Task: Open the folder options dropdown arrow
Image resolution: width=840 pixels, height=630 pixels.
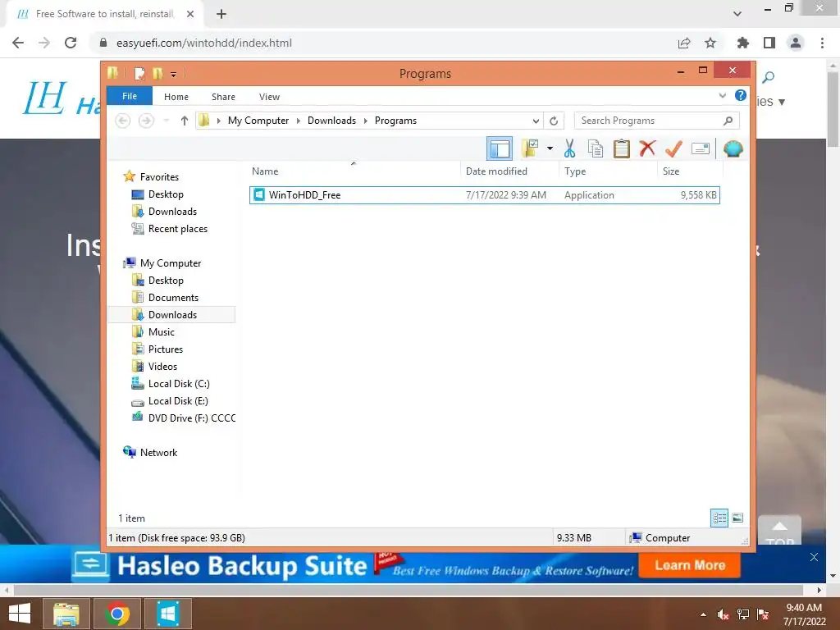Action: point(550,148)
